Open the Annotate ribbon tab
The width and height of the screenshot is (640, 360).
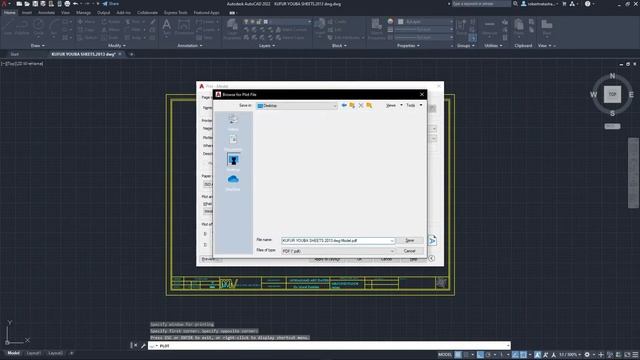[46, 13]
